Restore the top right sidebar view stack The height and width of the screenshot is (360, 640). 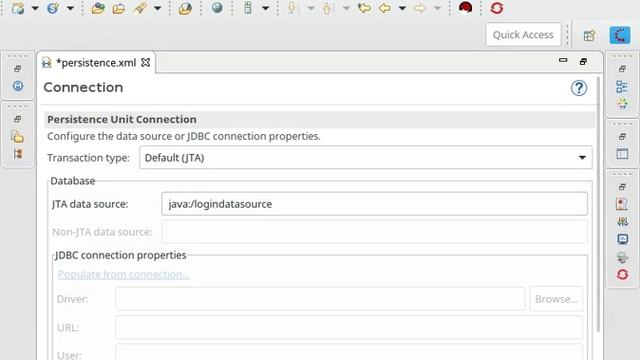[622, 69]
